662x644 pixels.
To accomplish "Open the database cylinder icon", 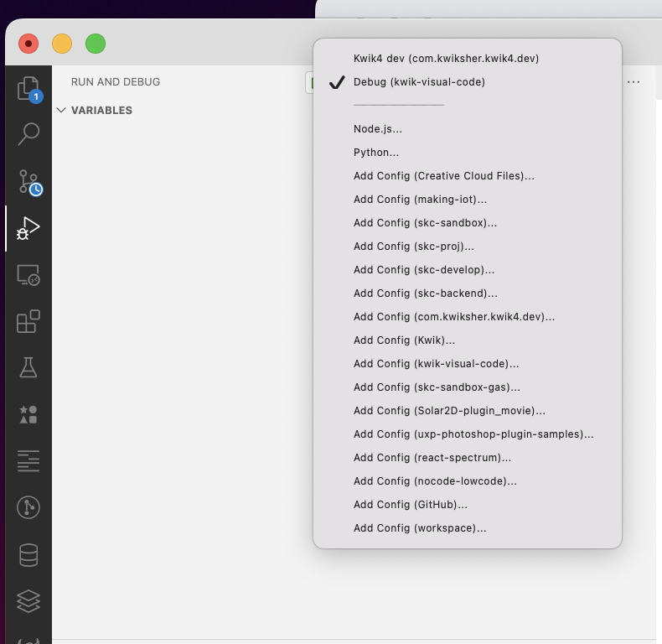I will (28, 555).
